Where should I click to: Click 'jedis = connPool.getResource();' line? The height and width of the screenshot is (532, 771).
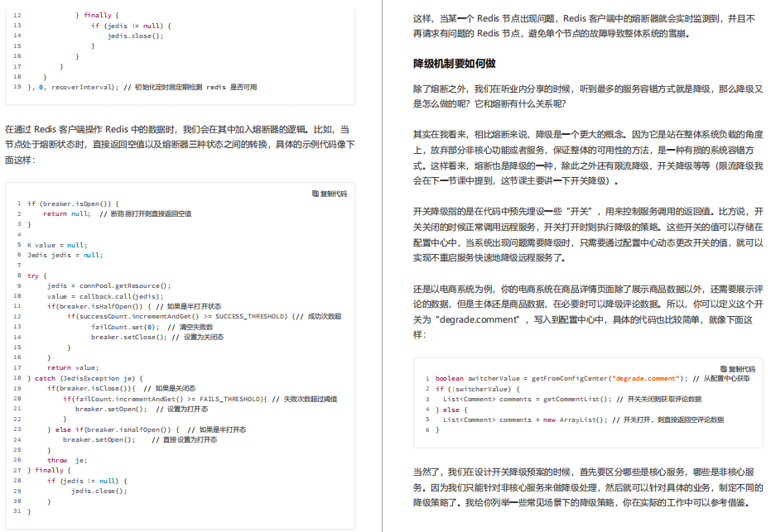pos(109,286)
